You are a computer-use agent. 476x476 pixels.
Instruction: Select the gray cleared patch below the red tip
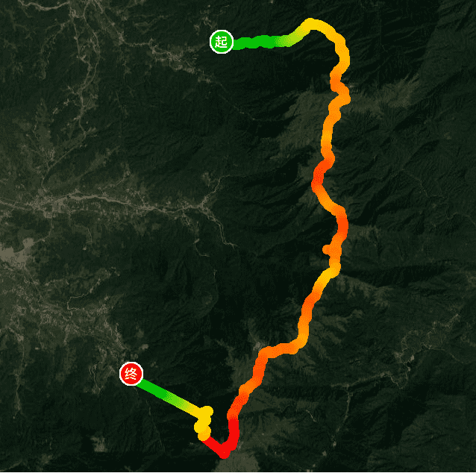[237, 465]
